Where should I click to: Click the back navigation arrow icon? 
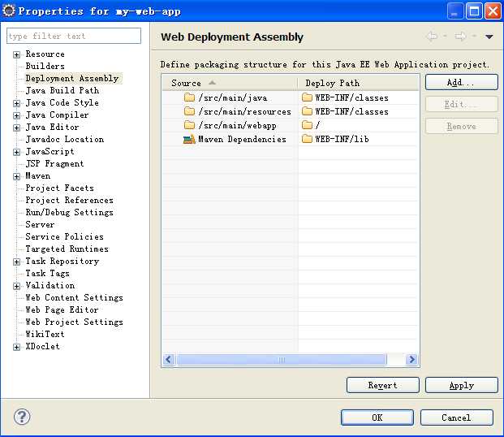click(431, 37)
